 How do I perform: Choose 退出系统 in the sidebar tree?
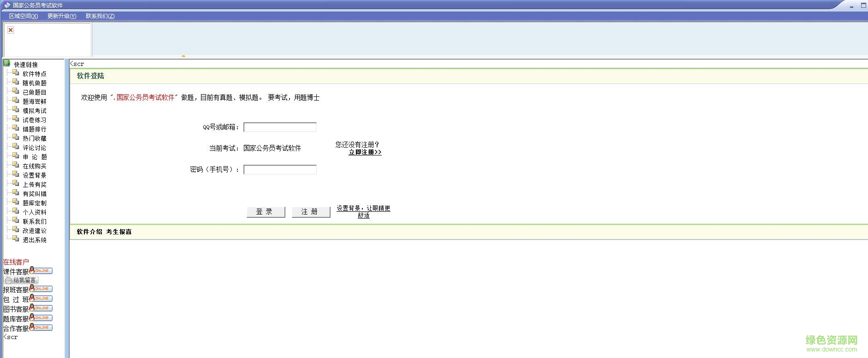(x=35, y=240)
